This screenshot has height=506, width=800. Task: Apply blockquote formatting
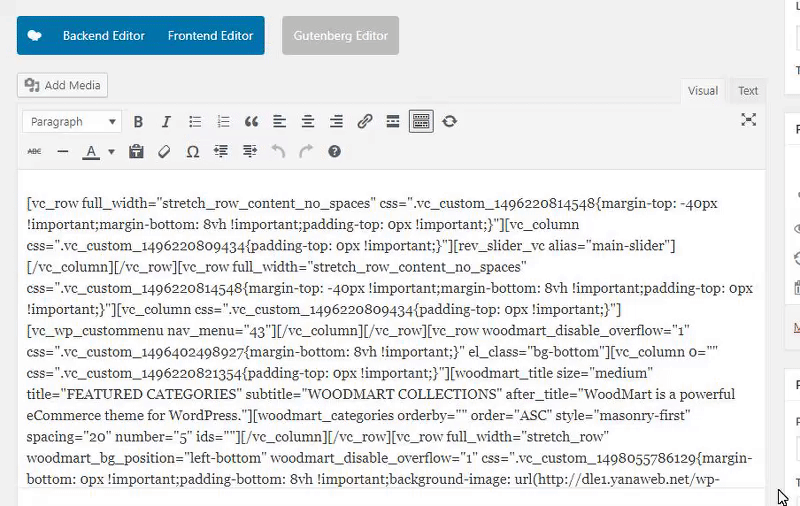point(251,122)
